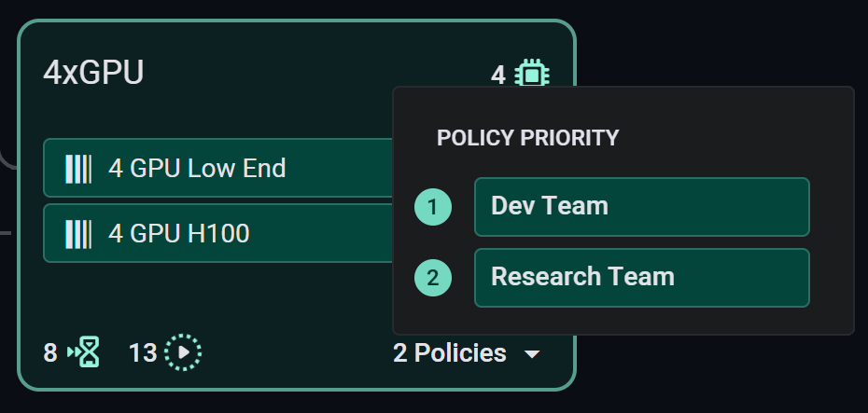Viewport: 868px width, 413px height.
Task: Click the running count number 13
Action: tap(143, 353)
